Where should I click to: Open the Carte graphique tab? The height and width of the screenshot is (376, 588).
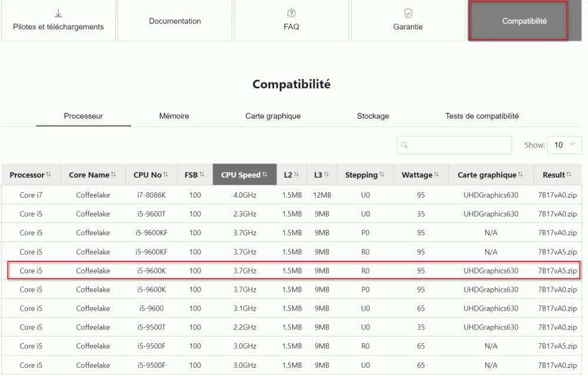click(273, 117)
